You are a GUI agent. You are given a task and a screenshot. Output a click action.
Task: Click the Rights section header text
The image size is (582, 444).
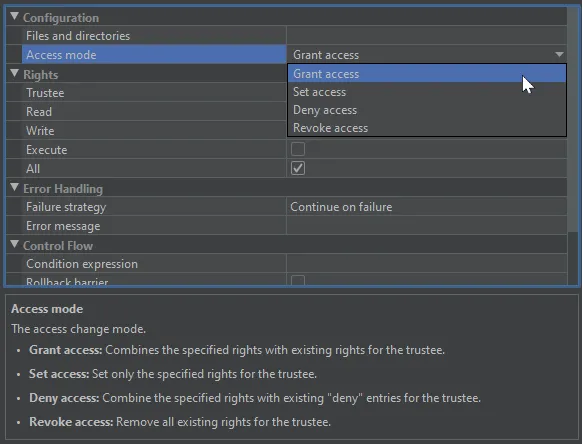(41, 75)
